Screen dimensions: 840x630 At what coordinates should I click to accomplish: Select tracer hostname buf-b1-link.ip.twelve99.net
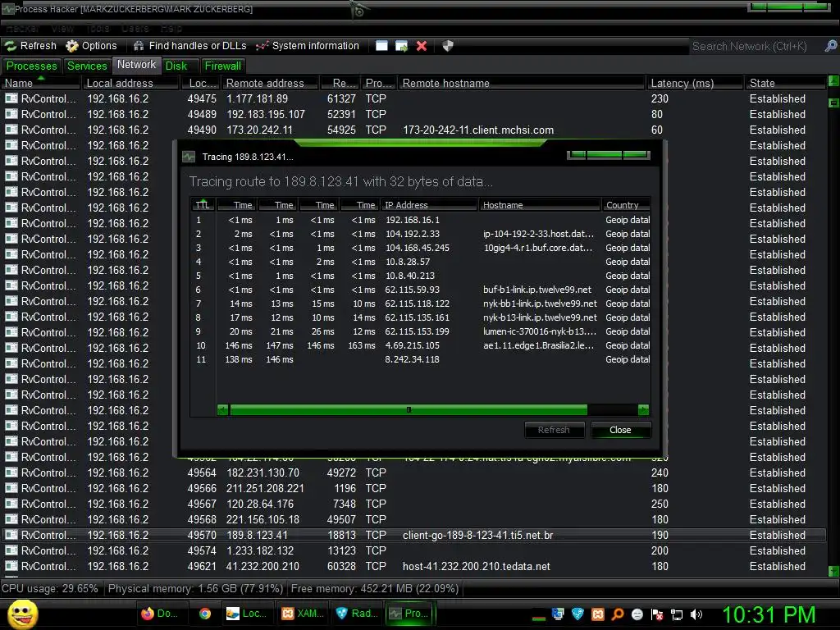click(x=536, y=290)
